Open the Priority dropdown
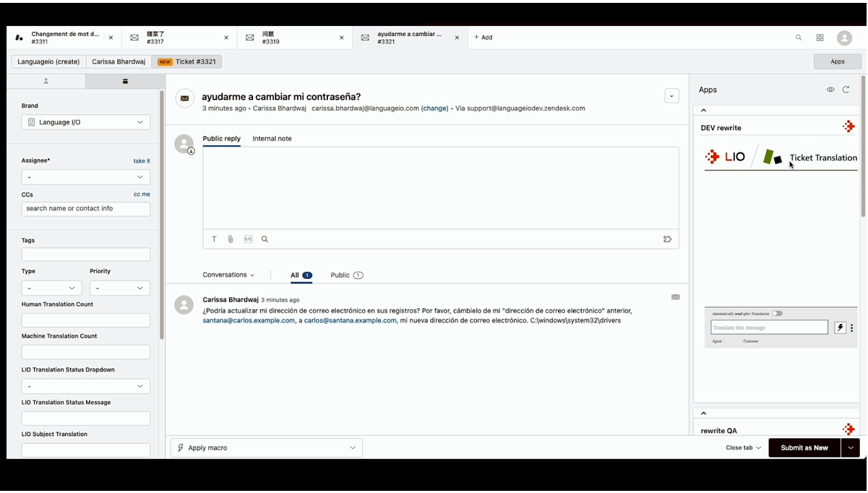This screenshot has width=868, height=493. [120, 288]
